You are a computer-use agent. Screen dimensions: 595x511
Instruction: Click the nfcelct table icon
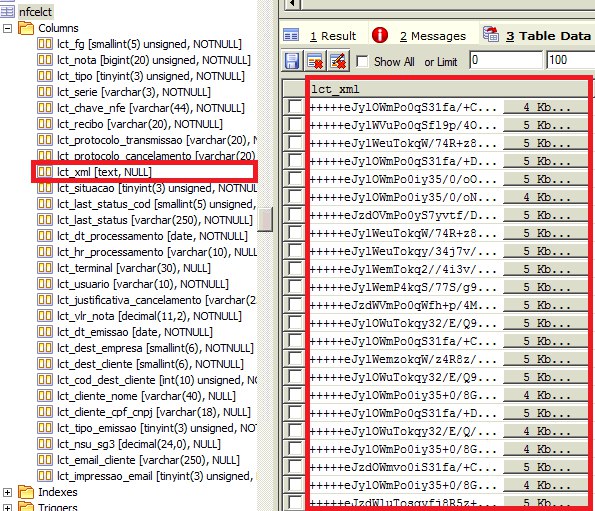[x=8, y=11]
